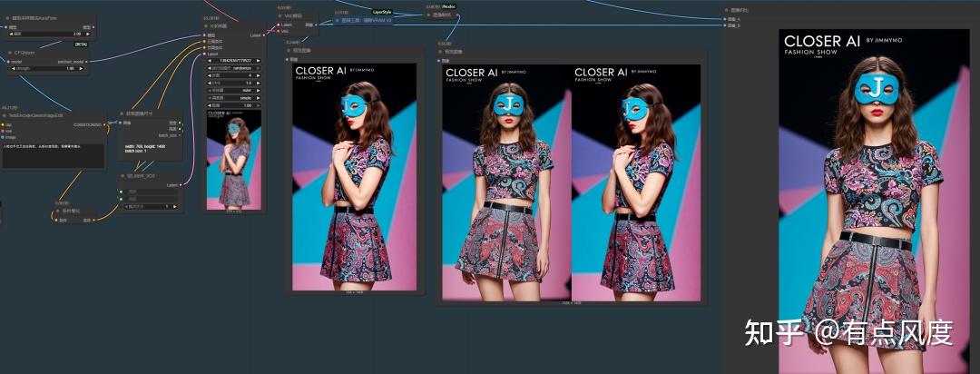Click the KSampler model input port
980x374 pixels.
204,35
